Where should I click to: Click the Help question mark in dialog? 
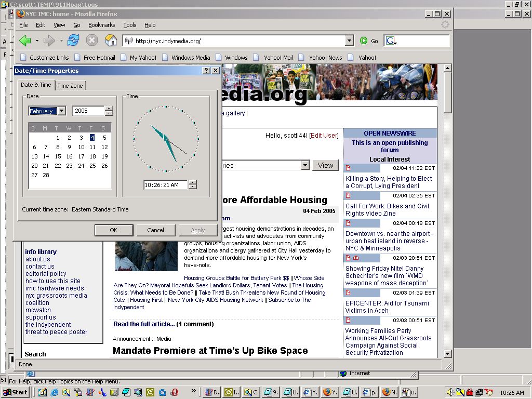pyautogui.click(x=206, y=71)
